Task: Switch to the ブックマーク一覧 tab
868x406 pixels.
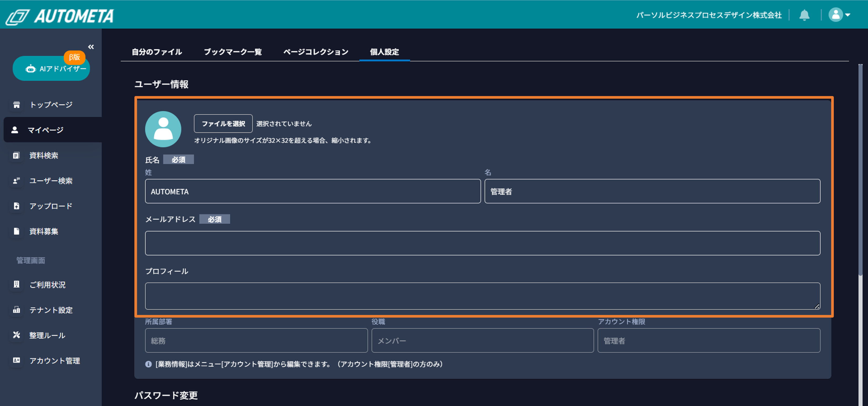Action: point(233,52)
